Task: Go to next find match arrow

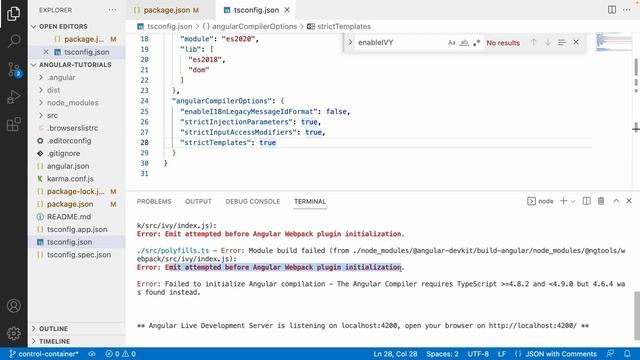Action: point(548,42)
